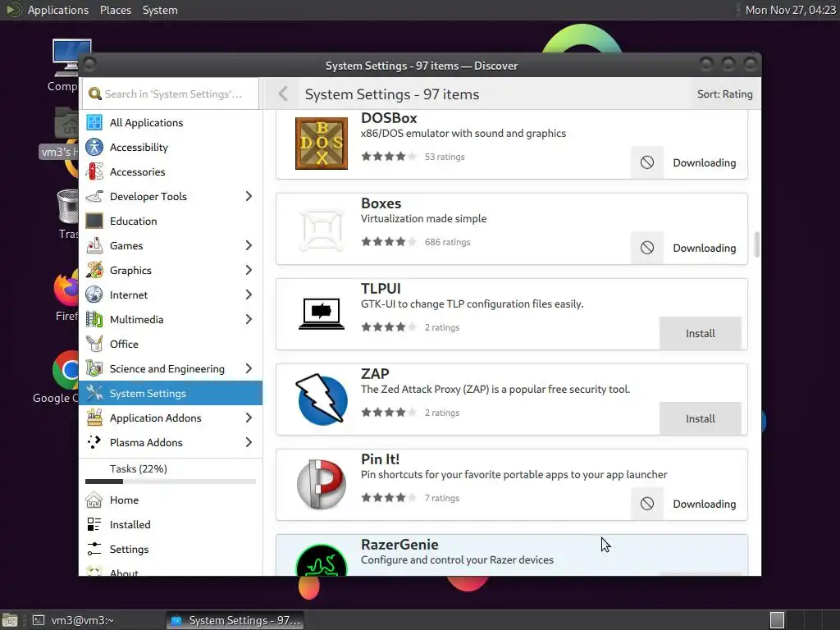Expand the Plasma Addons arrow
Viewport: 840px width, 630px height.
pos(249,442)
